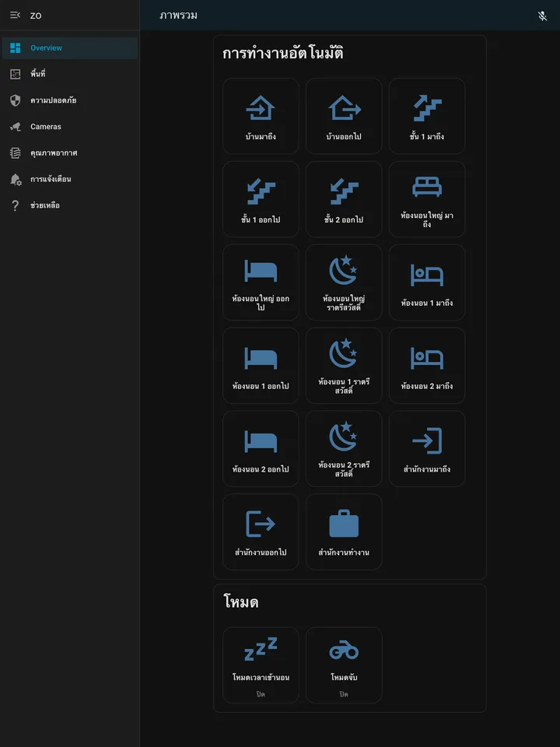The image size is (560, 747).
Task: Click the ZO sidebar title
Action: (36, 16)
